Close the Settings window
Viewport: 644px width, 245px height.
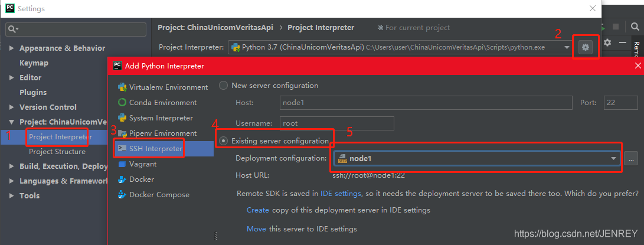coord(593,8)
